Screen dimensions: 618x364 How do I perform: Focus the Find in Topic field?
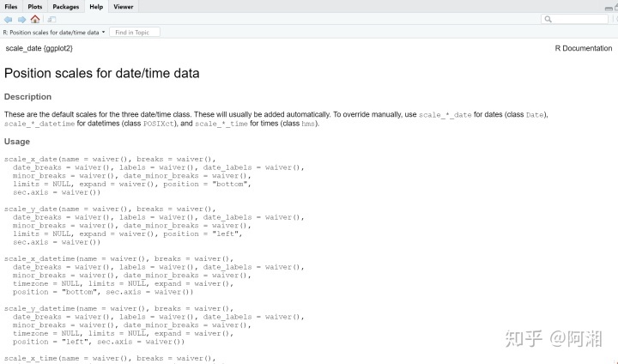[x=135, y=33]
